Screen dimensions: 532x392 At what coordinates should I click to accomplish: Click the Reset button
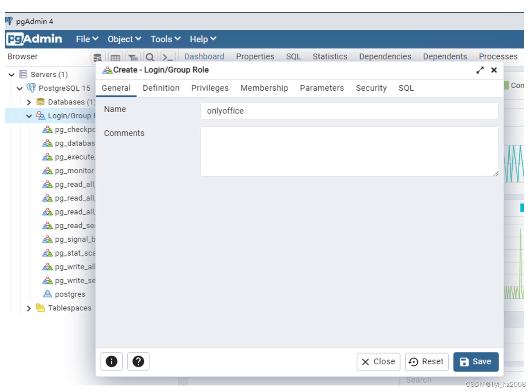coord(427,362)
